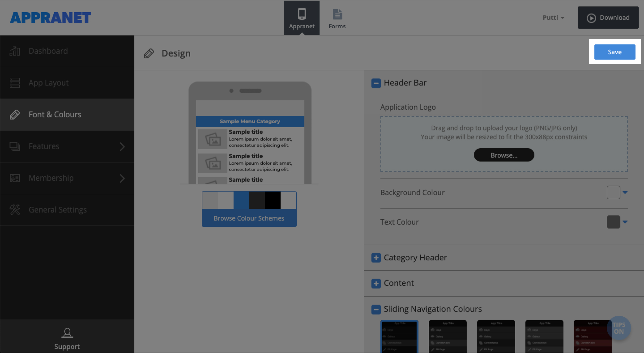Click the logo drag and drop area

(x=504, y=144)
